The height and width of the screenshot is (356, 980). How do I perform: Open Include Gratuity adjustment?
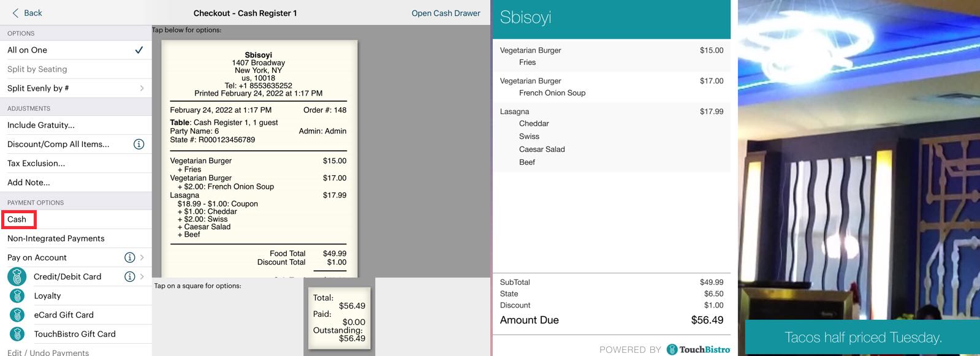point(41,125)
